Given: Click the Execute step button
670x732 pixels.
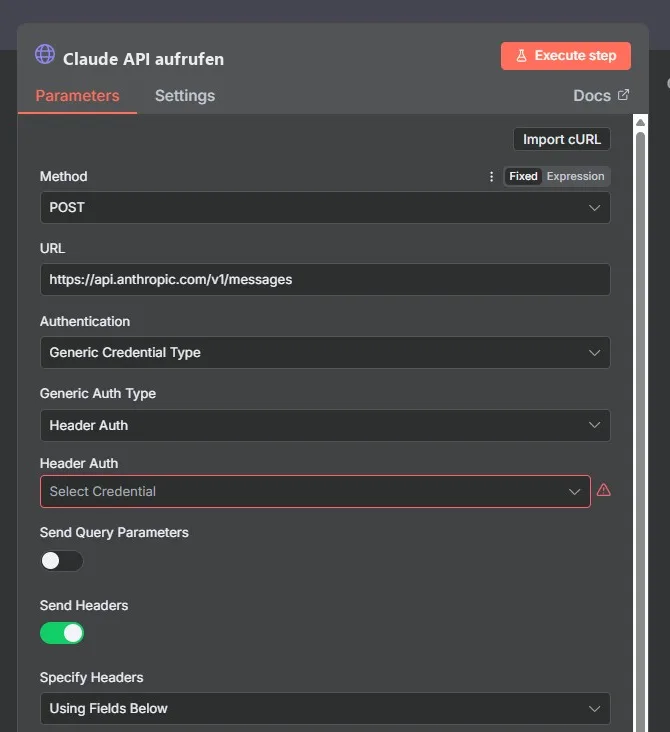Looking at the screenshot, I should 565,56.
